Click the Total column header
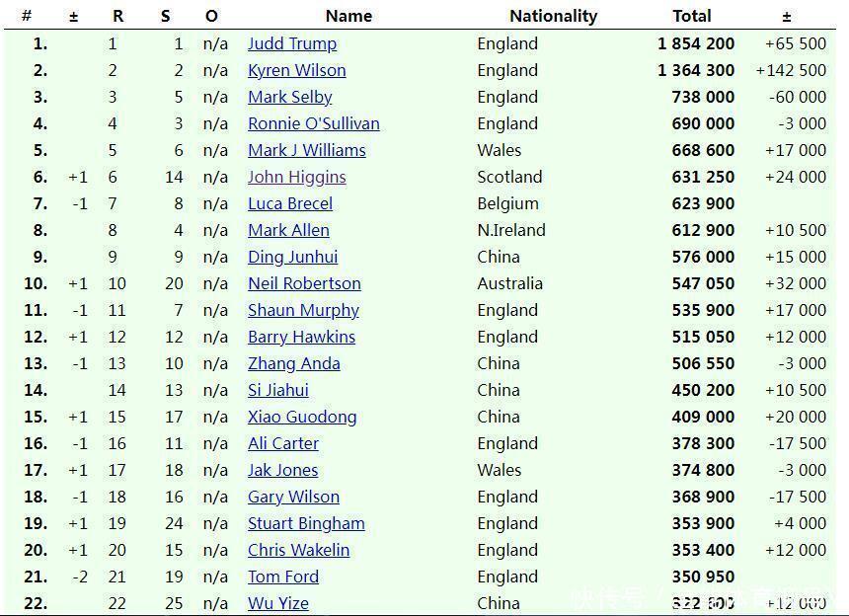The image size is (849, 616). click(x=692, y=16)
